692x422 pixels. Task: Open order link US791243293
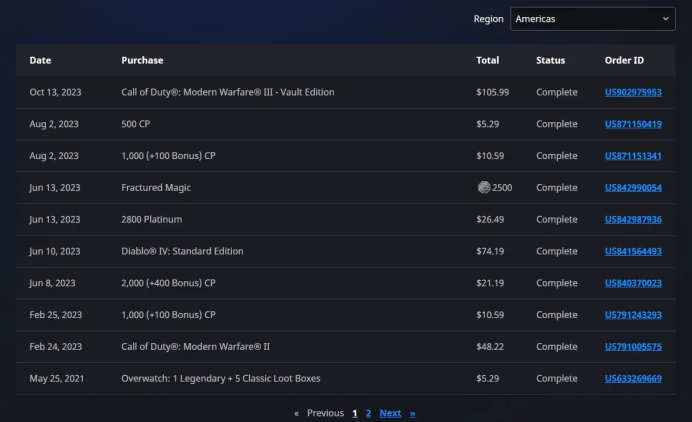coord(633,315)
